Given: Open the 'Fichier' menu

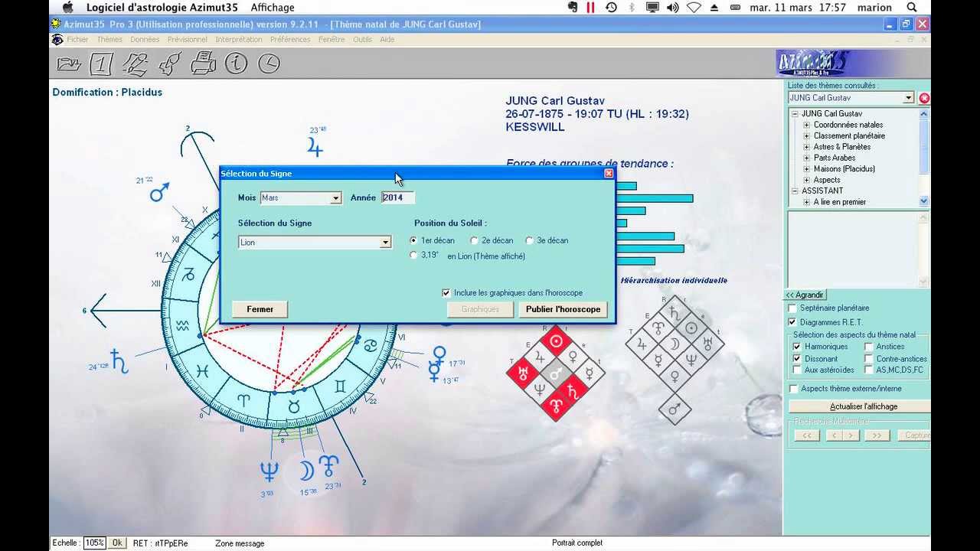Looking at the screenshot, I should [77, 39].
